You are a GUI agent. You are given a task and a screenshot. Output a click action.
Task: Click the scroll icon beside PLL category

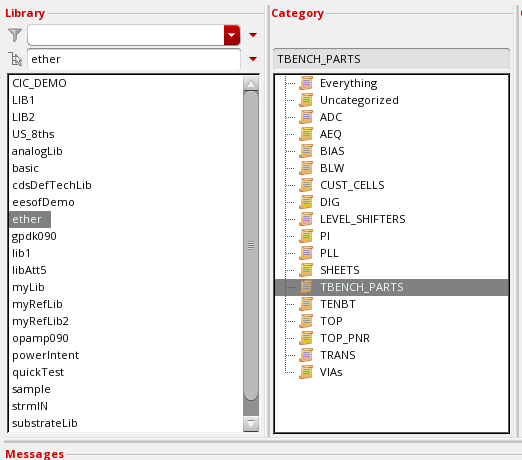tap(306, 253)
